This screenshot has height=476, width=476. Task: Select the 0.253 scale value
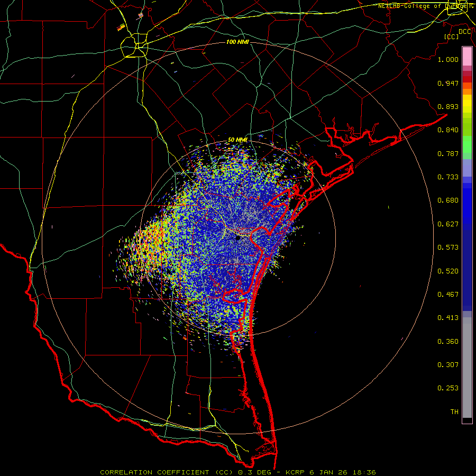(x=448, y=388)
